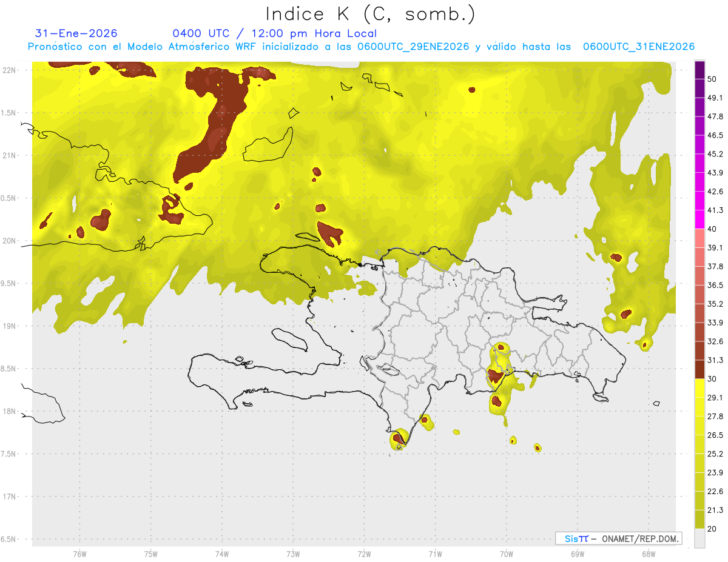Click colorbar value "35.2"
Viewport: 728px width, 562px height.
[x=715, y=304]
